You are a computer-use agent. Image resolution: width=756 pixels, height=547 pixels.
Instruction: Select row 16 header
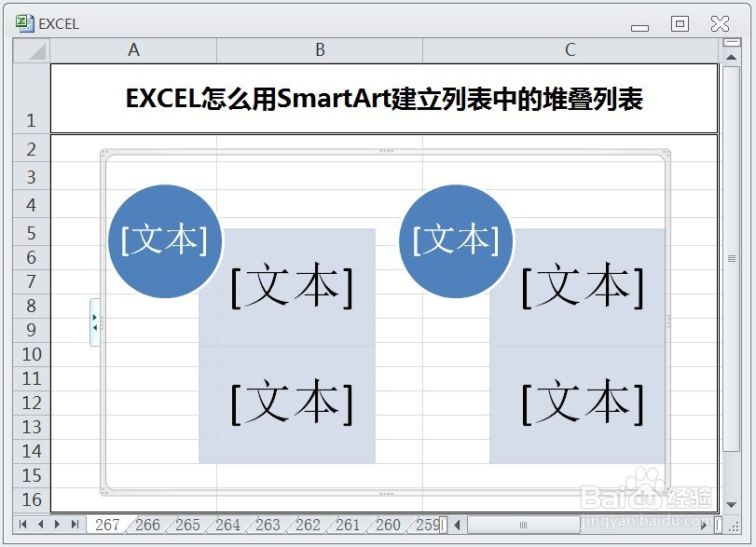32,499
